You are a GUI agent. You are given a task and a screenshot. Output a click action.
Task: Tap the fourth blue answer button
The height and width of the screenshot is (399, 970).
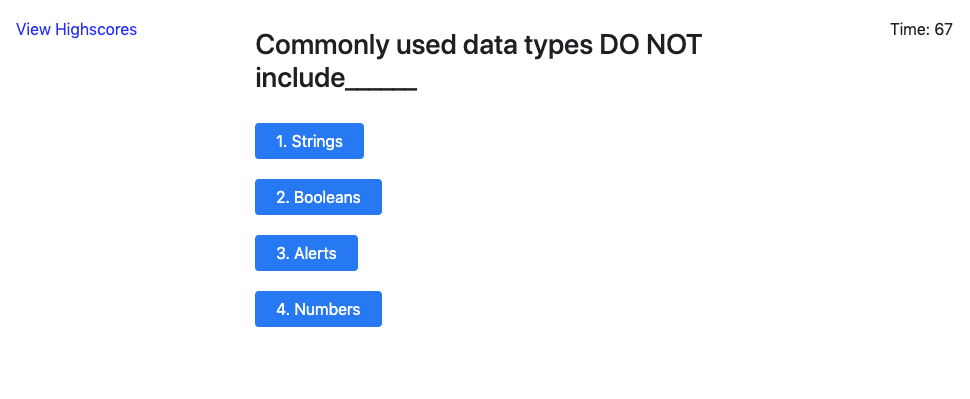[318, 309]
